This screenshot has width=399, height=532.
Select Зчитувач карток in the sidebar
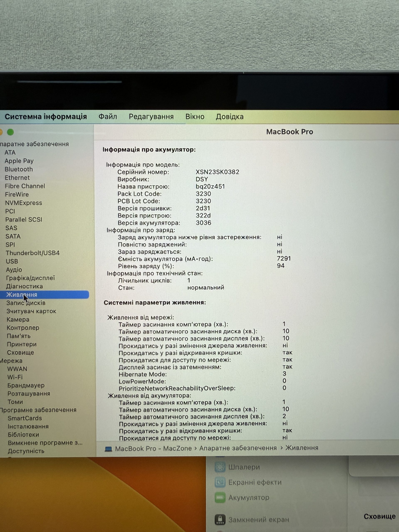pos(32,311)
